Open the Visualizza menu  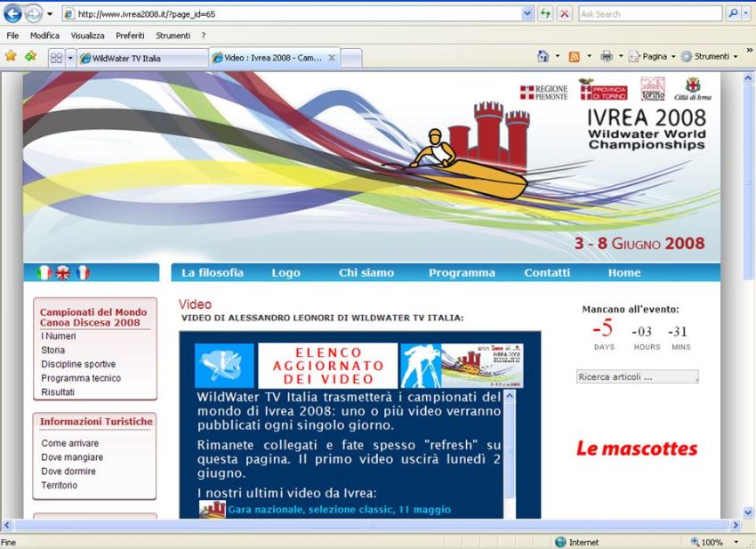tap(88, 36)
